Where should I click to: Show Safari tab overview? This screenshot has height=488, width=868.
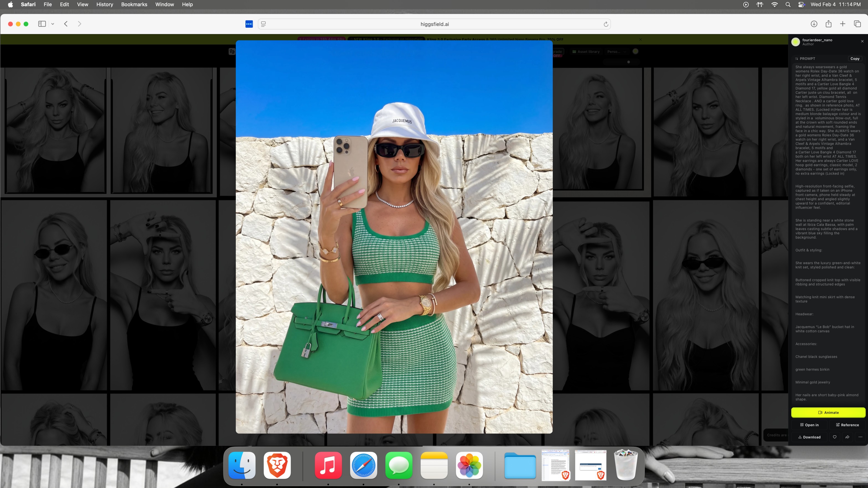857,24
